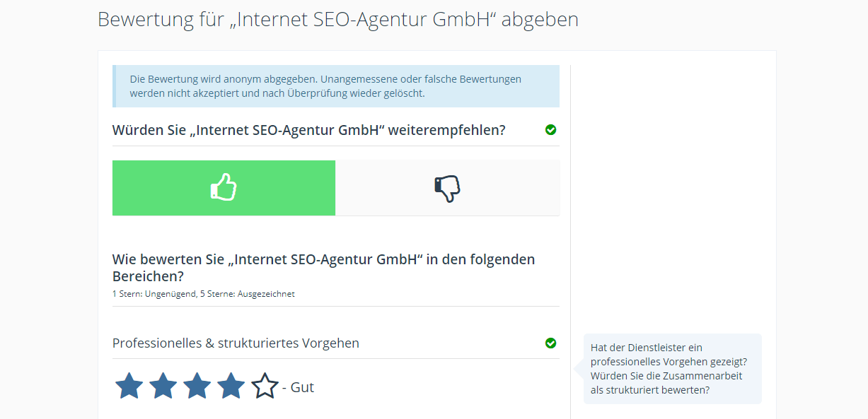Choose the third rating star

197,386
